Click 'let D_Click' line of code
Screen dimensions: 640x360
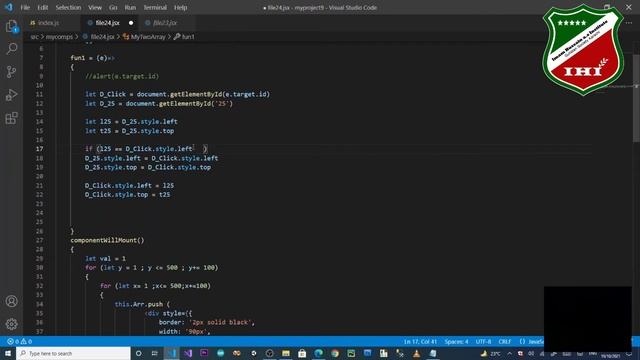178,94
